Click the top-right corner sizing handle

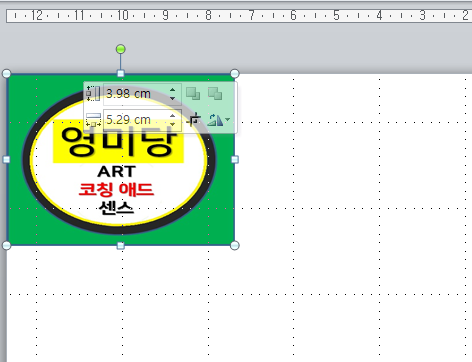[x=235, y=74]
